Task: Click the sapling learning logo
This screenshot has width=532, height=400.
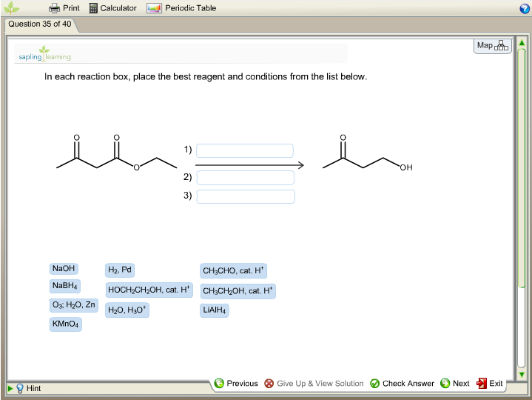Action: [x=45, y=53]
